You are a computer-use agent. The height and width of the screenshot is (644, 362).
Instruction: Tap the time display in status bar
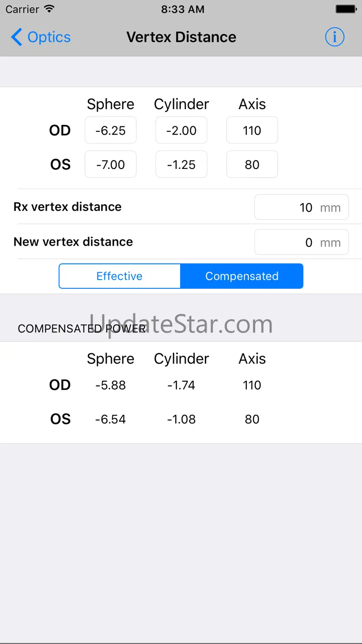point(182,9)
